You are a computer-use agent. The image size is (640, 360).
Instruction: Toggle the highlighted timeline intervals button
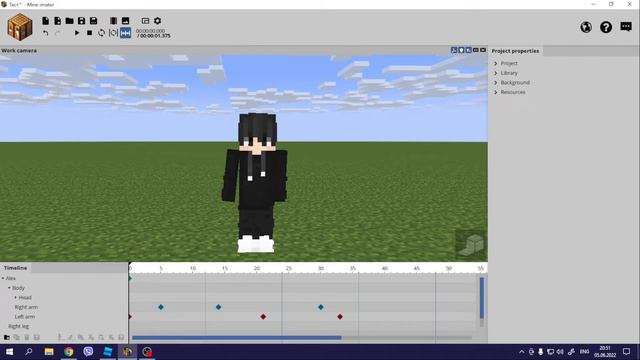pos(125,33)
